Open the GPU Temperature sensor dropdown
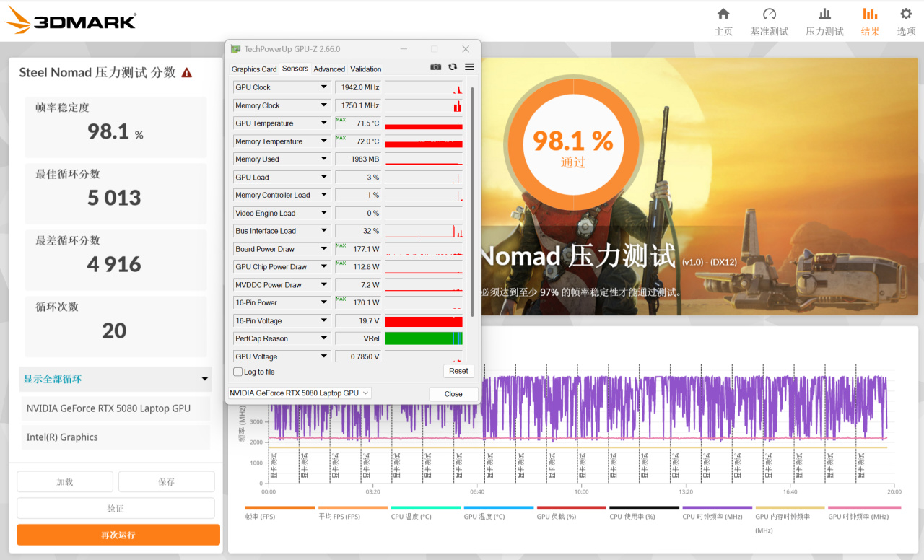 coord(324,123)
